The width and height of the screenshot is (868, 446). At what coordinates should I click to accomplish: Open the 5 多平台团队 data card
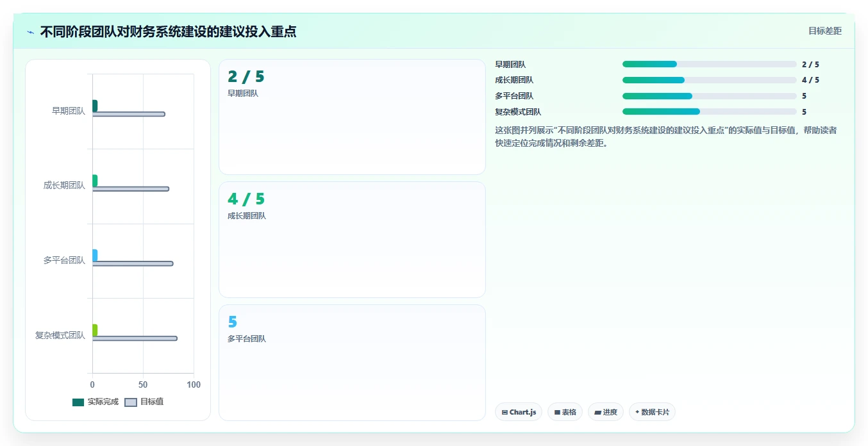tap(352, 363)
